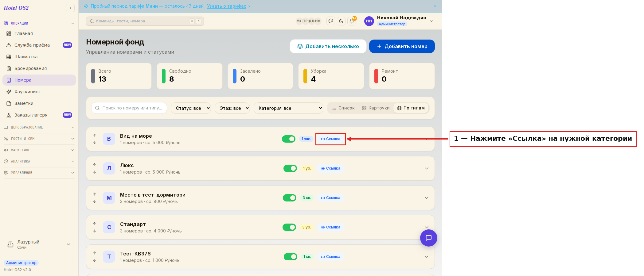Switch to the Список view
Viewport: 644px width, 276px height.
(343, 108)
